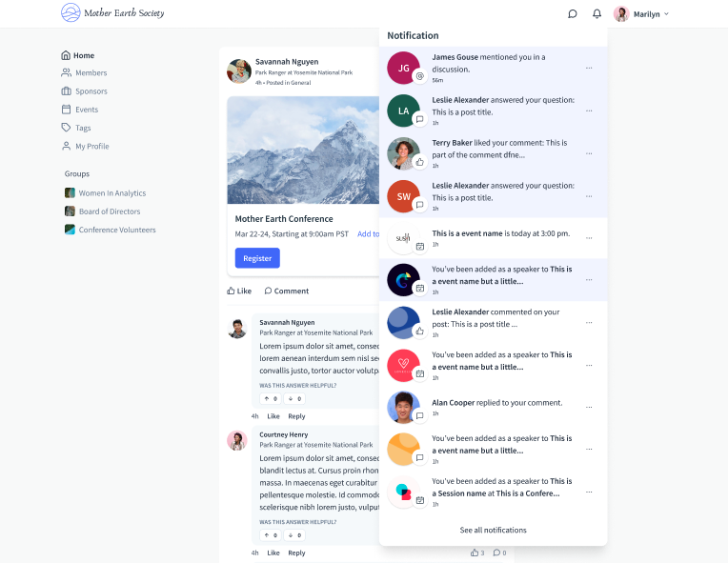Image resolution: width=728 pixels, height=563 pixels.
Task: Click the Board of Directors group thumbnail
Action: tap(70, 211)
